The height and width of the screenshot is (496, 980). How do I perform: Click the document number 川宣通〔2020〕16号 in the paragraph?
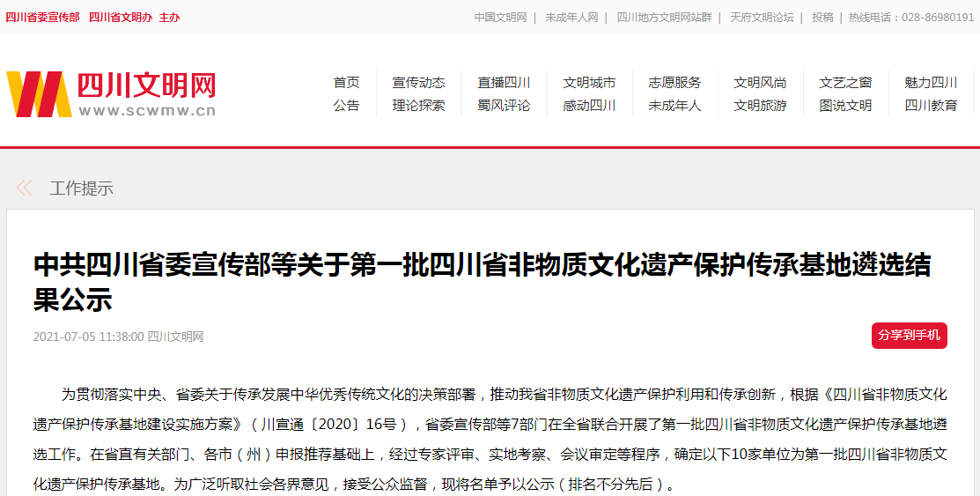(x=328, y=424)
